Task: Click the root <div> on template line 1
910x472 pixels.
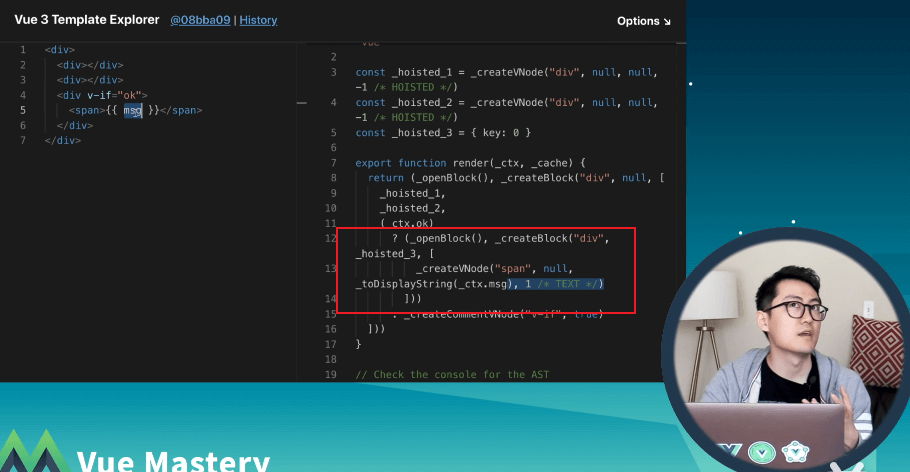Action: pos(60,50)
